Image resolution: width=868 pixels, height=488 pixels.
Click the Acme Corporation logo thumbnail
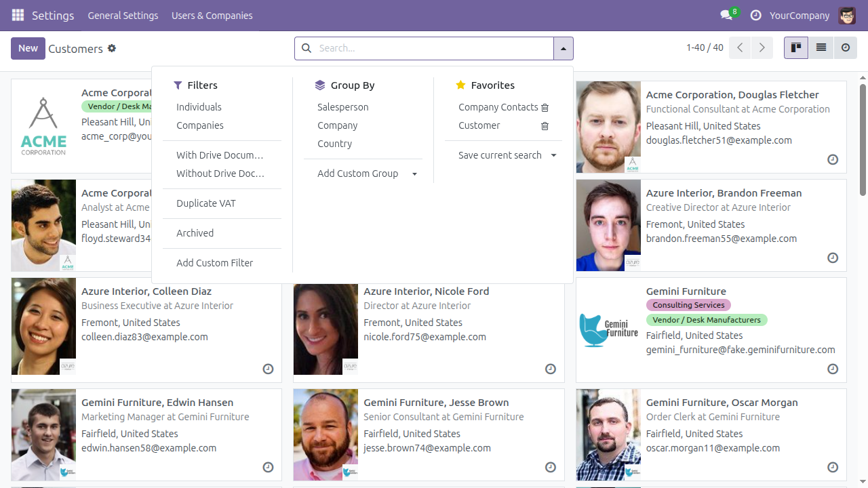[43, 127]
